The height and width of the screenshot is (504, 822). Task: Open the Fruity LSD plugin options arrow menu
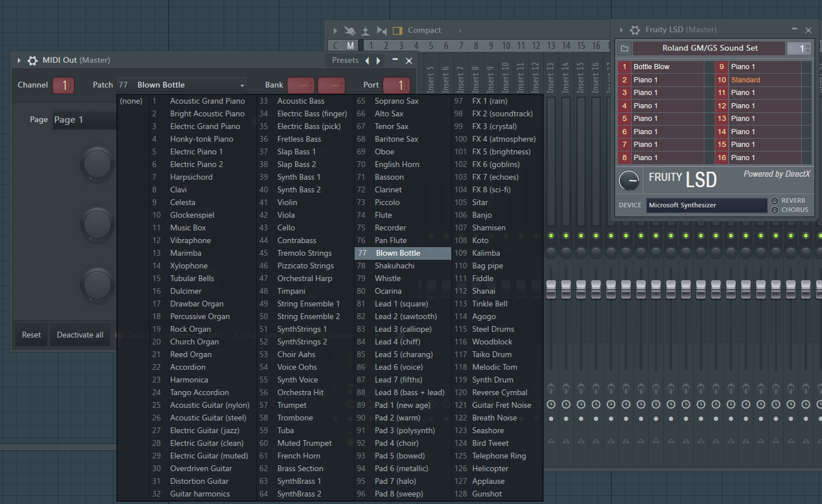tap(621, 30)
